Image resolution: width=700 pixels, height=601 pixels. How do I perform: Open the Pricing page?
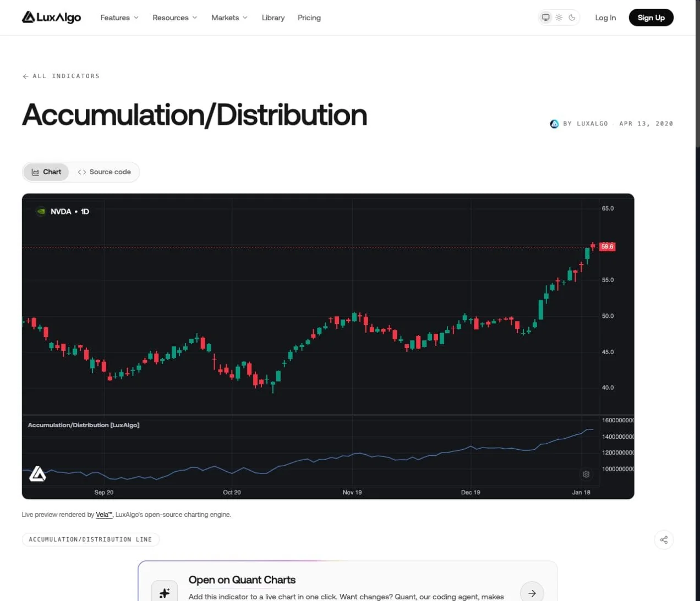(309, 18)
